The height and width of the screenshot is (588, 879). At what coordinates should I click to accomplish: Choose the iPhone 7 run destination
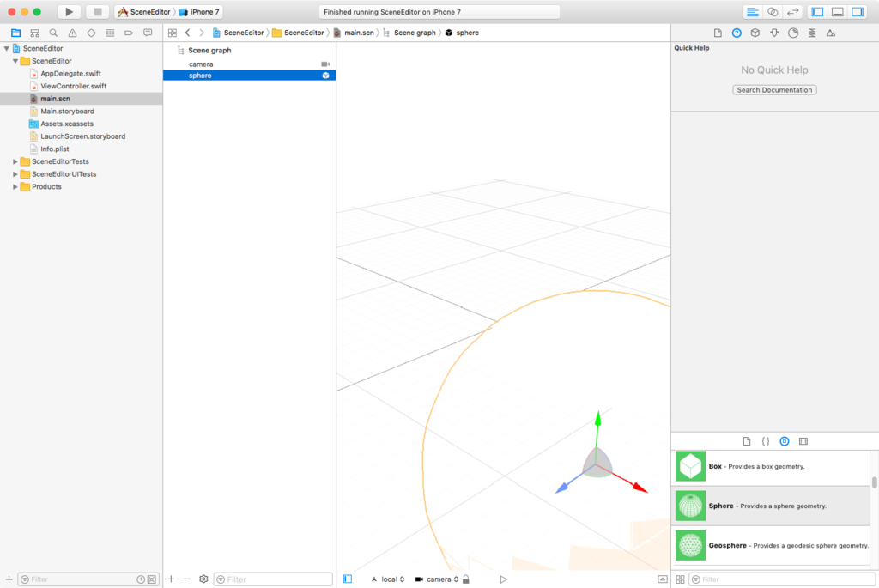[x=199, y=12]
